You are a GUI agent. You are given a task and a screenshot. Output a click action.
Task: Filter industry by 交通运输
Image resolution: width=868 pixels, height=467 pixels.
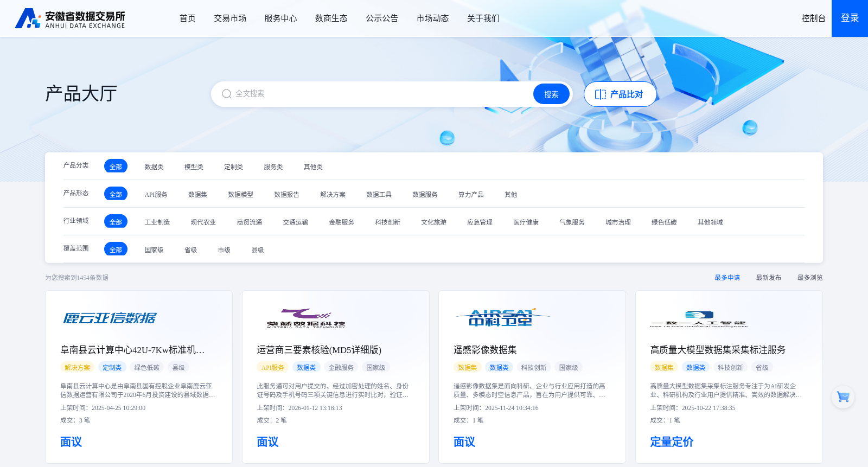pos(296,222)
